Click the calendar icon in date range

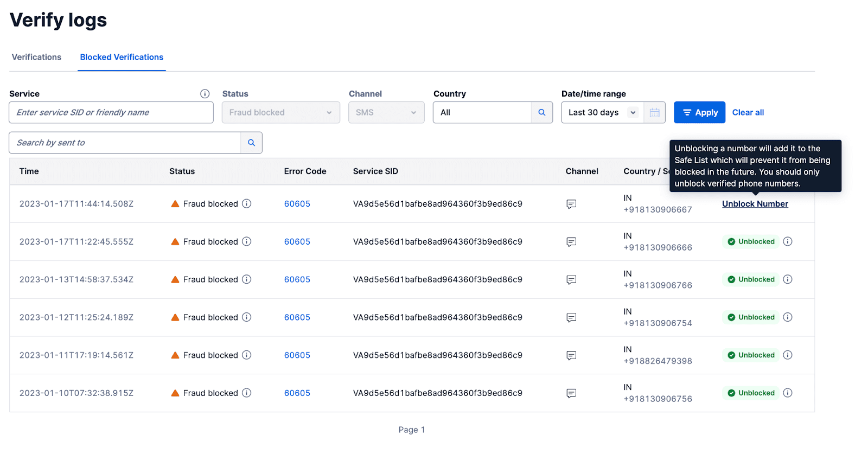(654, 113)
